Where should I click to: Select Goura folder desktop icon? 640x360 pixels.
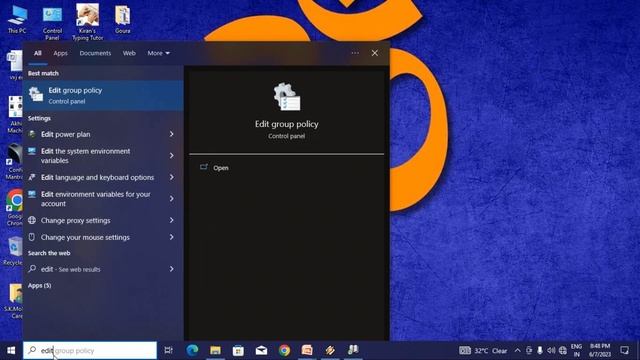[122, 19]
